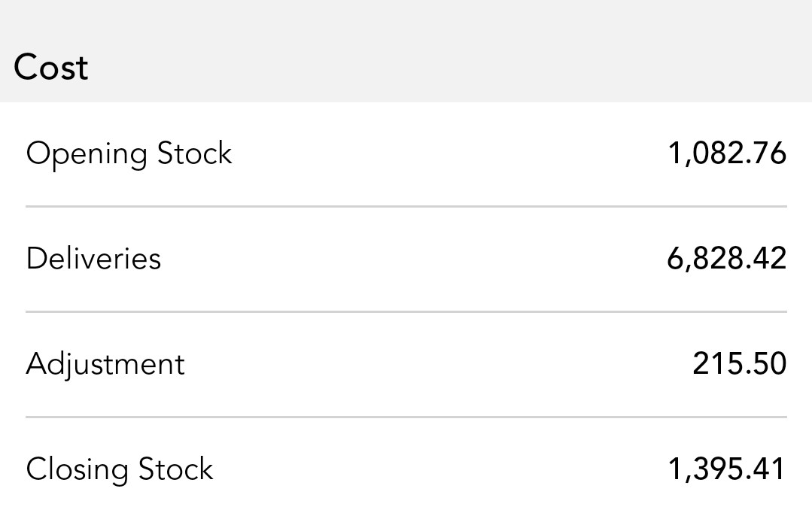
Task: Click the Adjustment value 215.50
Action: tap(739, 364)
